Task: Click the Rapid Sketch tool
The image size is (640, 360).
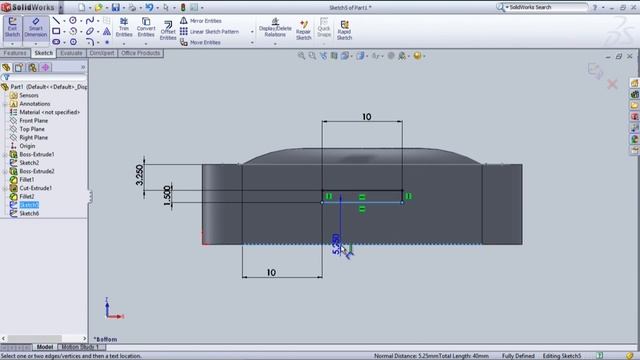Action: [x=344, y=30]
